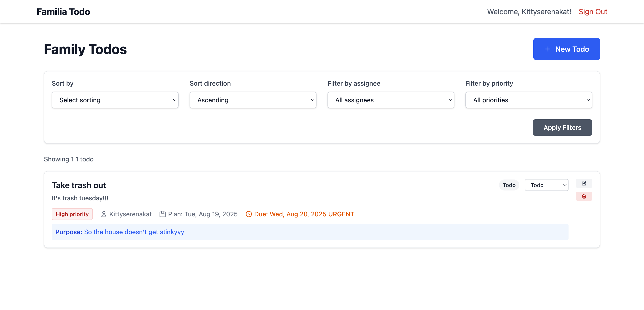The width and height of the screenshot is (644, 310).
Task: Select the Take trash out title
Action: 79,185
